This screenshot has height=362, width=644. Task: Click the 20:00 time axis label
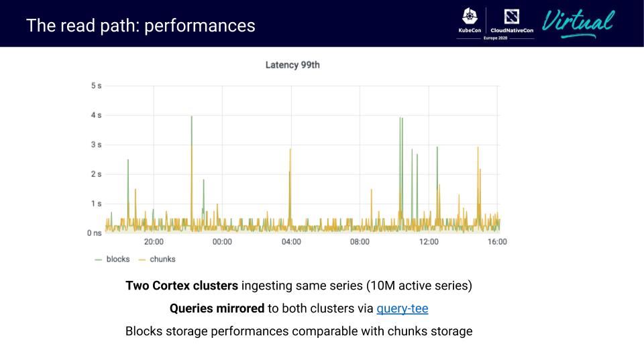click(x=154, y=242)
